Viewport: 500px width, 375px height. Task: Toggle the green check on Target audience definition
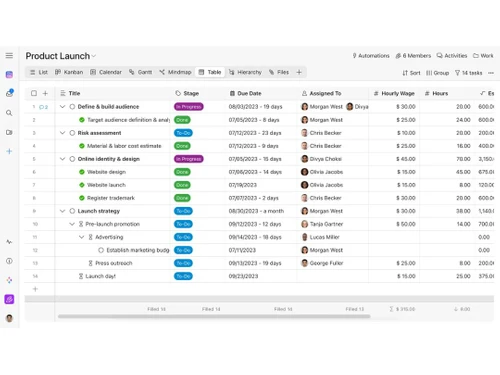tap(82, 120)
